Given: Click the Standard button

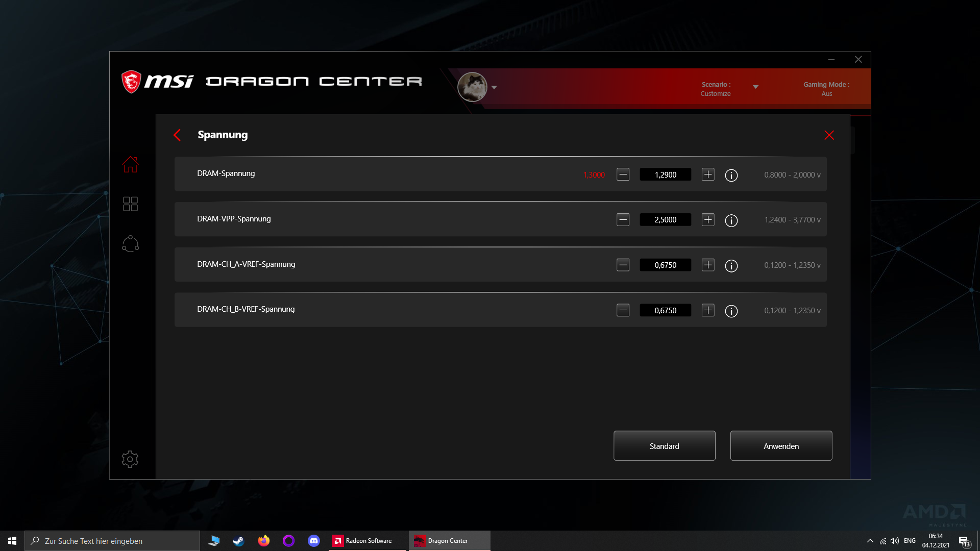Looking at the screenshot, I should point(664,446).
